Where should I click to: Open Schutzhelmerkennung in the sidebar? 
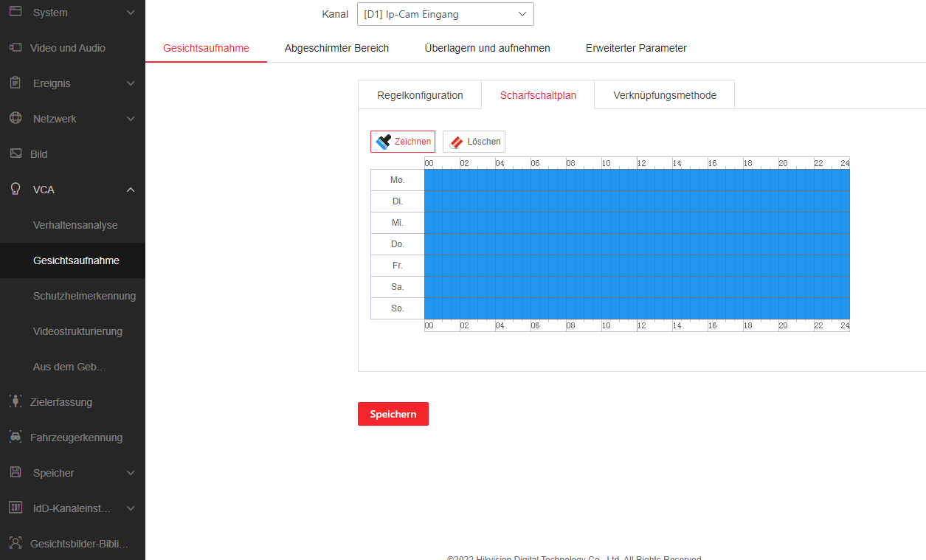tap(84, 296)
